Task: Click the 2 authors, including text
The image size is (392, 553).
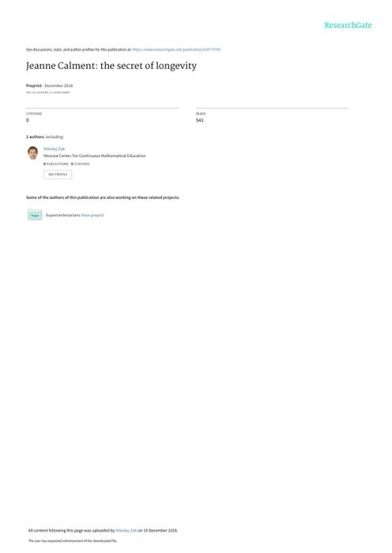Action: point(45,137)
